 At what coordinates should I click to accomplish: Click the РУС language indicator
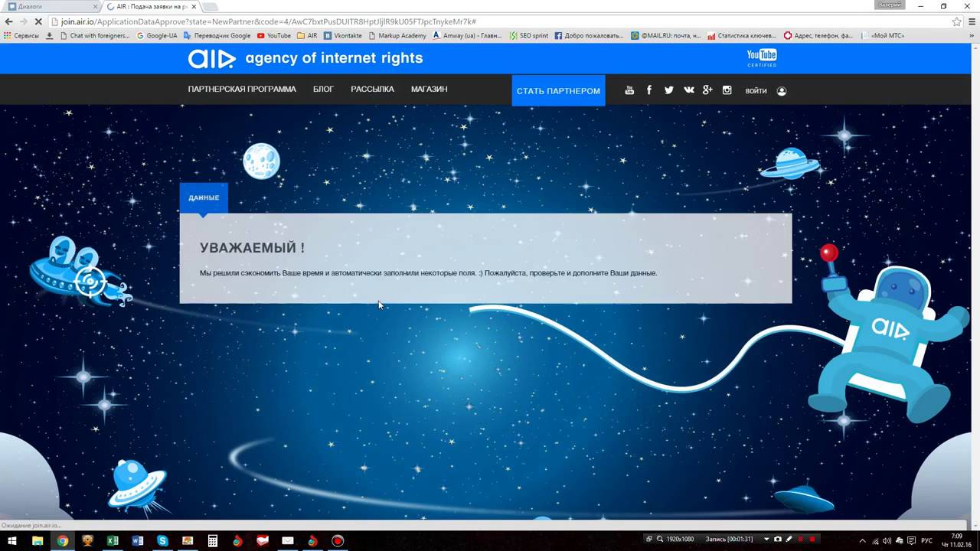[926, 541]
